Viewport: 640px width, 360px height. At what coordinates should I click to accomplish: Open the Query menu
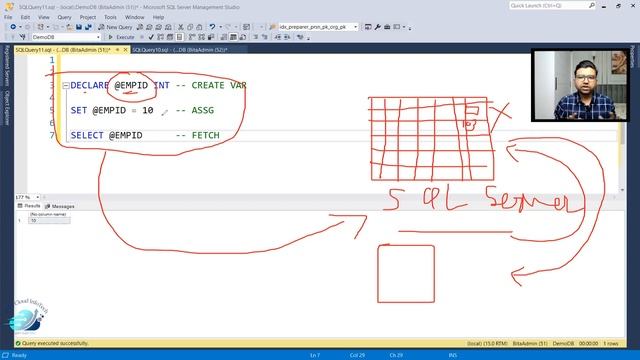coord(64,17)
